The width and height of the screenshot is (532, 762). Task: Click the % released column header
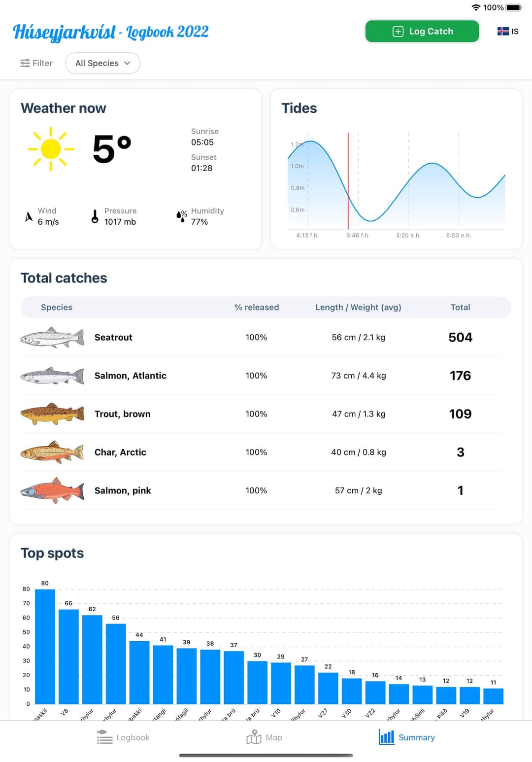(x=257, y=307)
